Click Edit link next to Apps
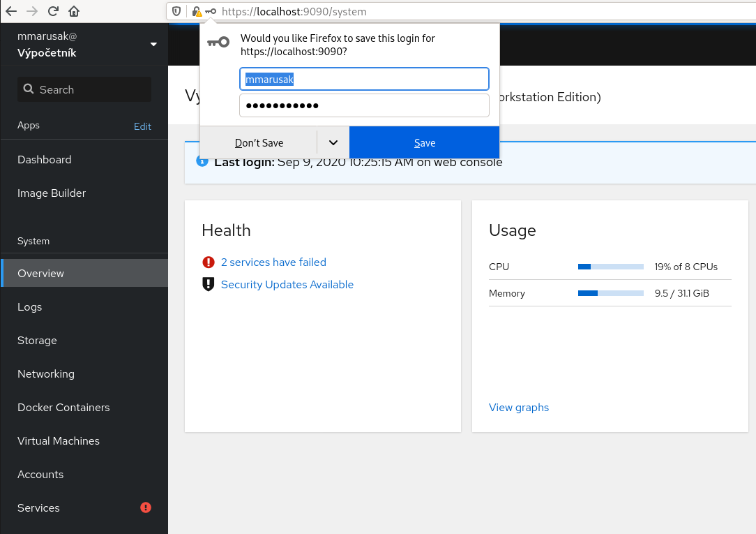 142,126
